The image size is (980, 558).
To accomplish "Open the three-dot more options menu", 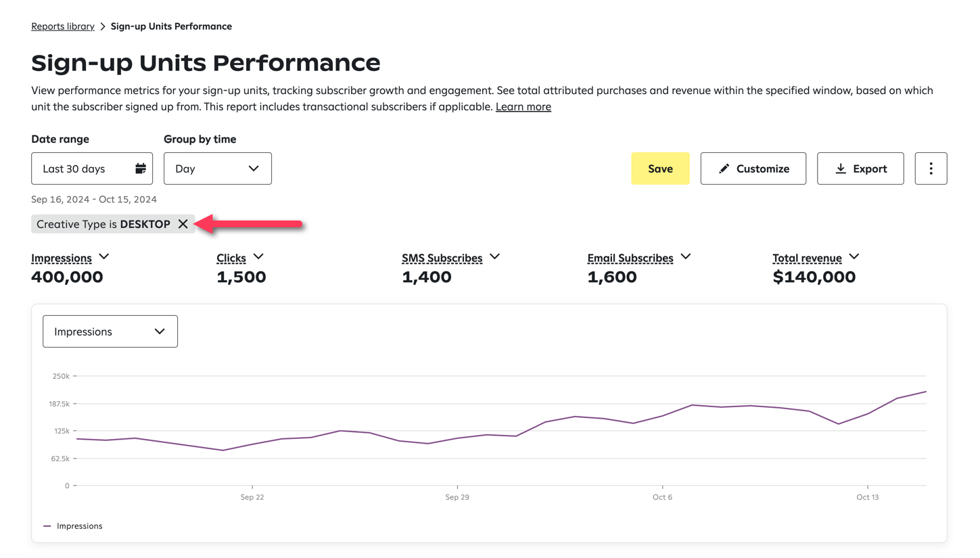I will point(931,168).
